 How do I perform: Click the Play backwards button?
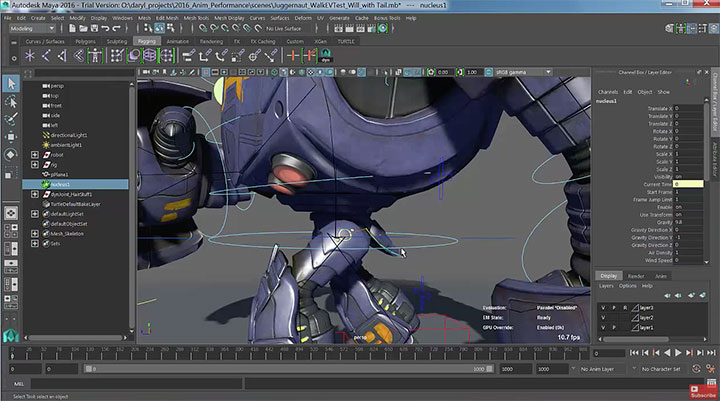(x=667, y=353)
